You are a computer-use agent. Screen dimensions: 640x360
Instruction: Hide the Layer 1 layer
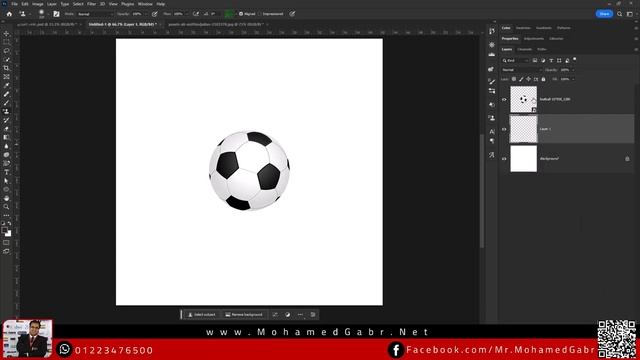pos(504,129)
